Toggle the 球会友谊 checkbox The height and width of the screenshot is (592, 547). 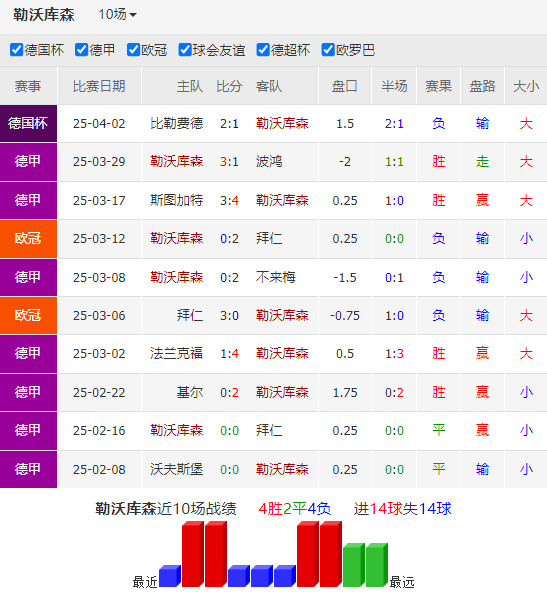click(185, 50)
